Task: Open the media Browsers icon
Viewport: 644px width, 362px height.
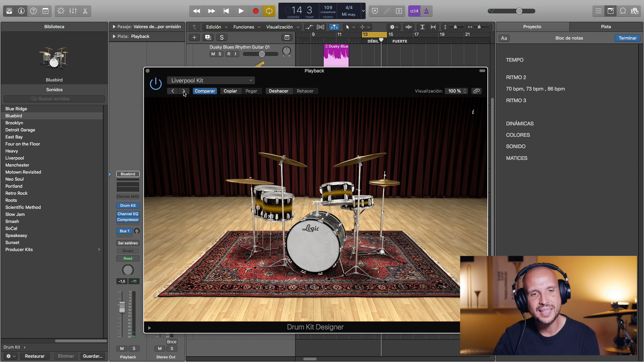Action: tap(635, 11)
